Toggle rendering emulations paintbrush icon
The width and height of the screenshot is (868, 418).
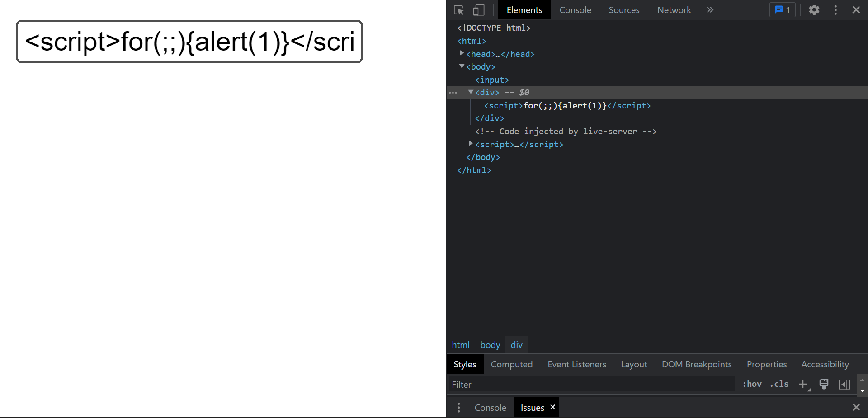[824, 384]
